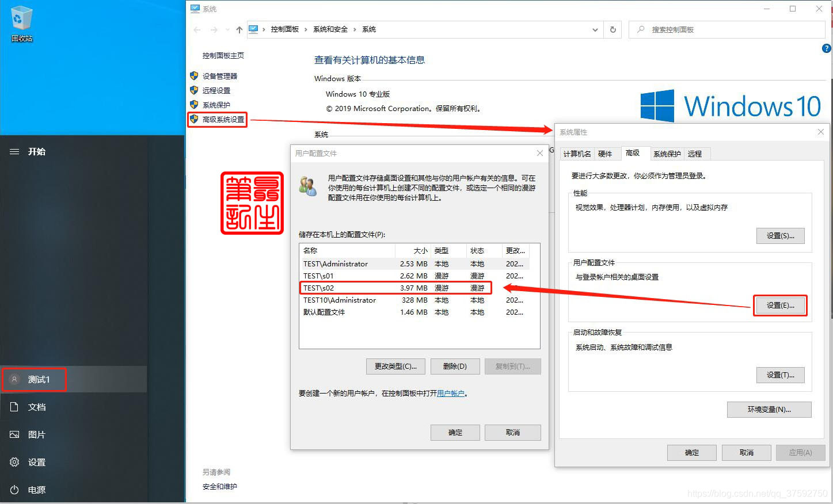Go up one level in Control Panel

click(x=239, y=29)
